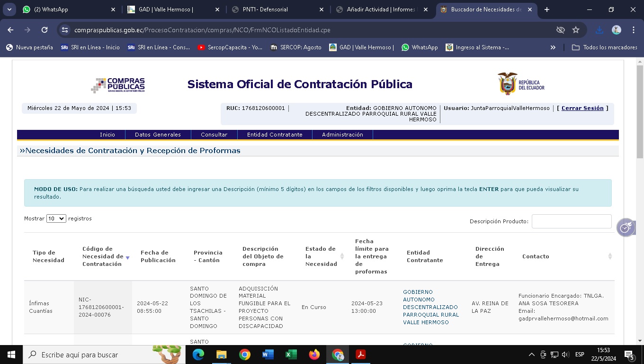Click the Cerrar Sesión link
Image resolution: width=644 pixels, height=364 pixels.
click(582, 108)
